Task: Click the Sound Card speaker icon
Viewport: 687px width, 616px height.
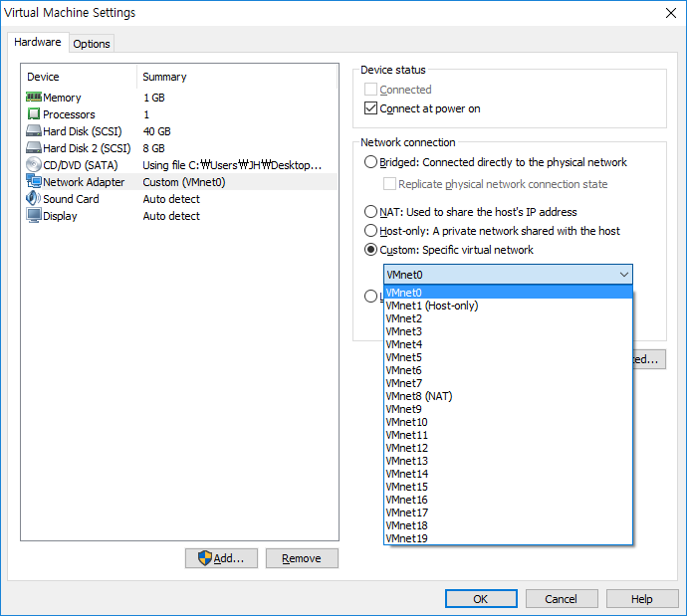Action: point(33,198)
